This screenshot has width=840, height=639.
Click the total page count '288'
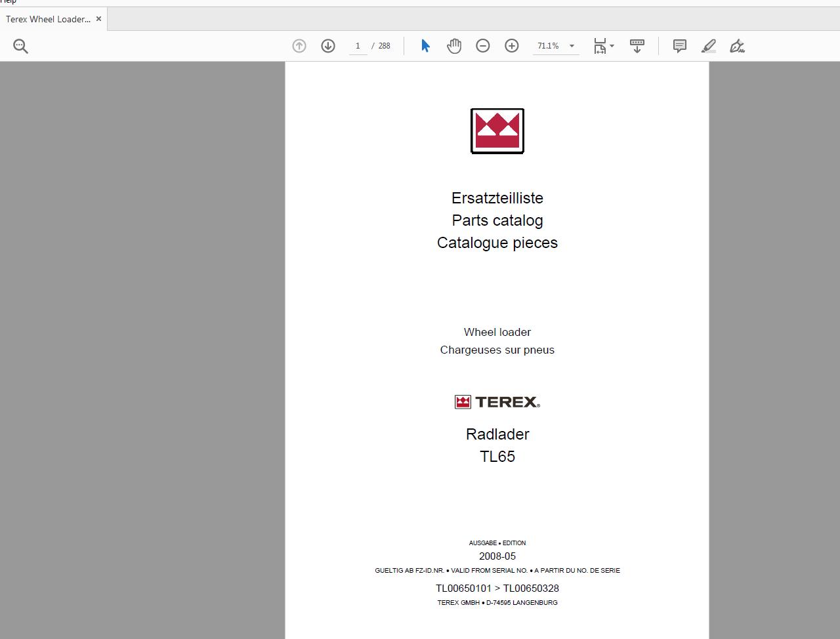(385, 46)
